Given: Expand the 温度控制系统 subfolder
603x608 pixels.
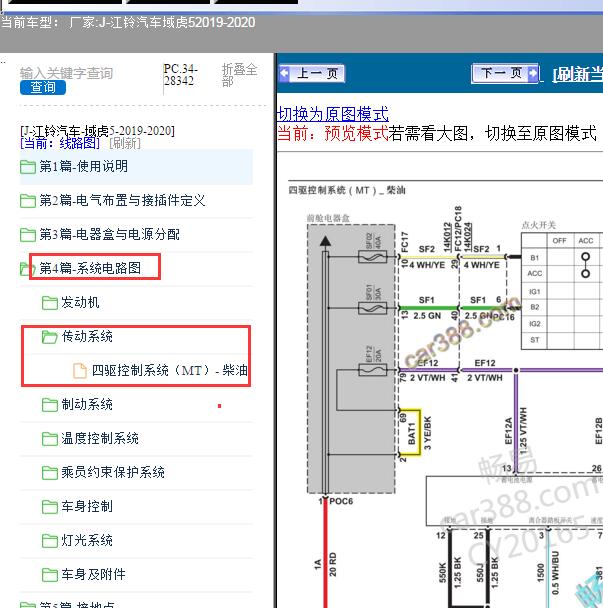Looking at the screenshot, I should (x=100, y=438).
